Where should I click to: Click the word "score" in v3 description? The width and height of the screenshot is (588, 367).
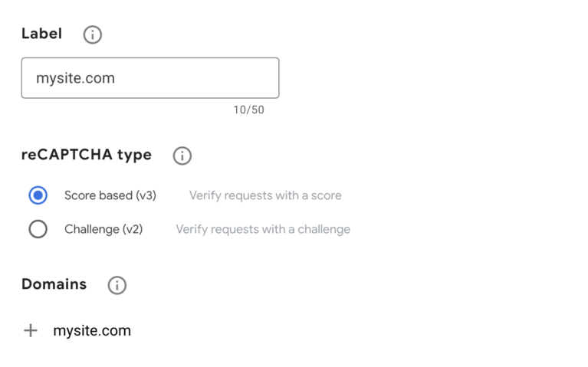click(327, 196)
